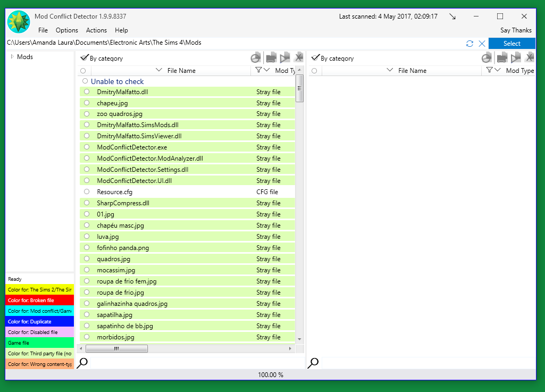Click the horizontal scrollbar right arrow
The image size is (545, 392).
pos(290,348)
